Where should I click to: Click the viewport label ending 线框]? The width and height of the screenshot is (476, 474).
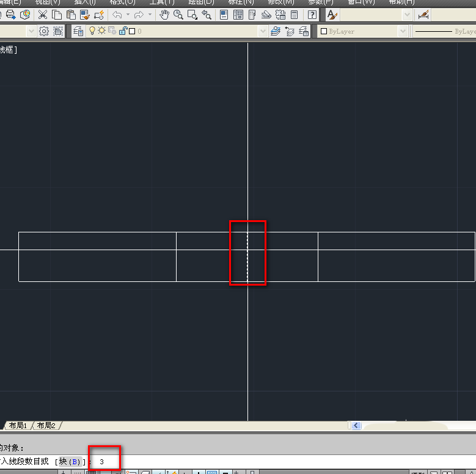tap(9, 50)
